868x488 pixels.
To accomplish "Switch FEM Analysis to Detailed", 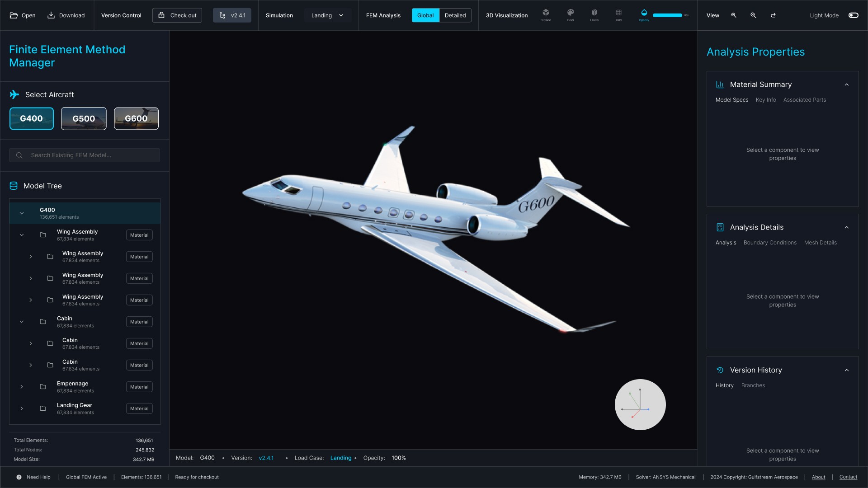I will 455,15.
